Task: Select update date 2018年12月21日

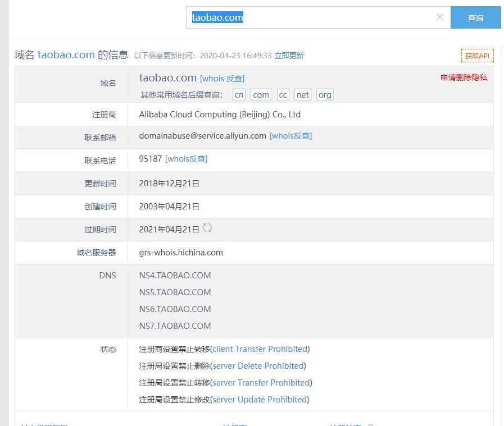Action: pos(169,184)
